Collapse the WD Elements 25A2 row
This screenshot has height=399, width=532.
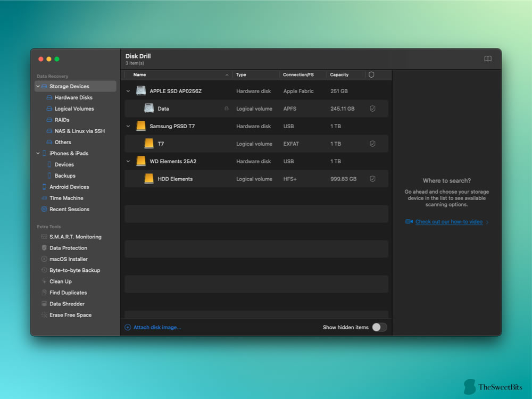click(x=128, y=161)
